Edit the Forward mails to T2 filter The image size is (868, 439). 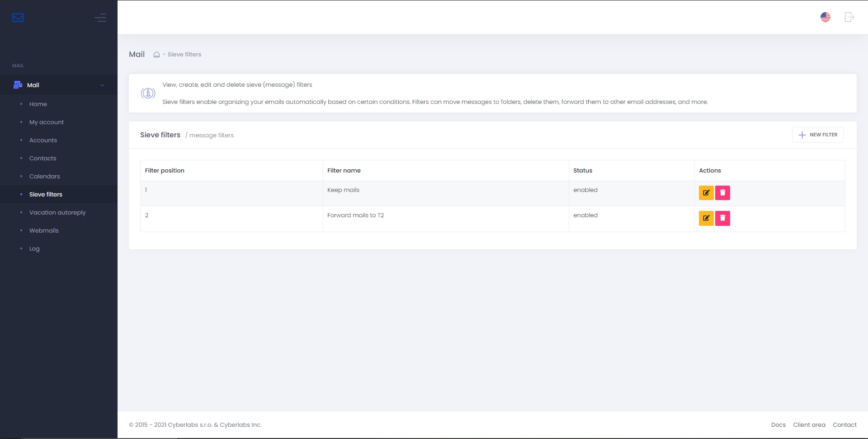coord(706,218)
